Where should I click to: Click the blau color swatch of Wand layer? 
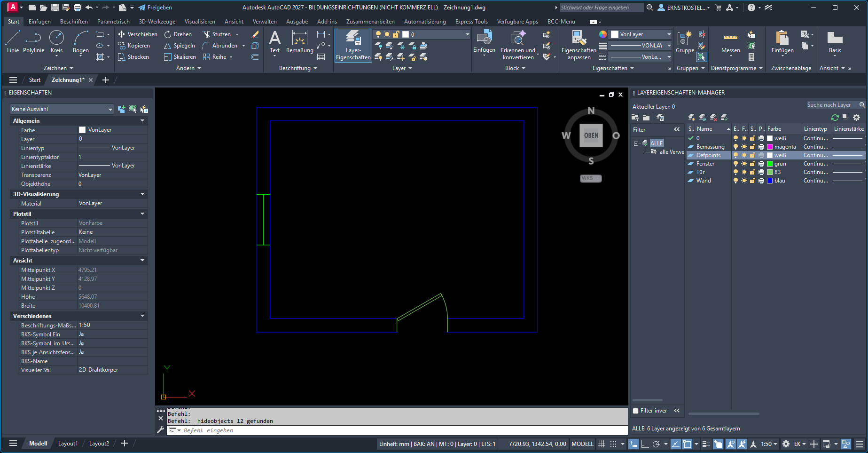point(770,181)
